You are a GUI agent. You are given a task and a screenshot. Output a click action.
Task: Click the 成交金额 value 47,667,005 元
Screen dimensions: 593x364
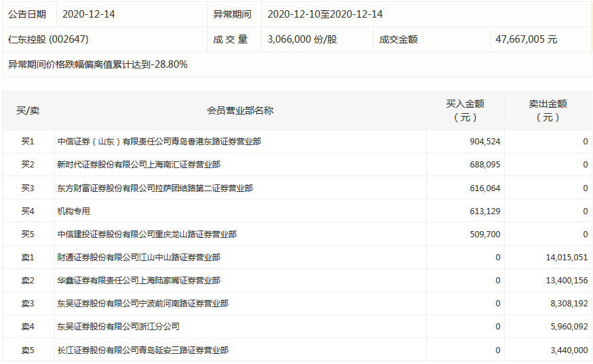tap(526, 39)
